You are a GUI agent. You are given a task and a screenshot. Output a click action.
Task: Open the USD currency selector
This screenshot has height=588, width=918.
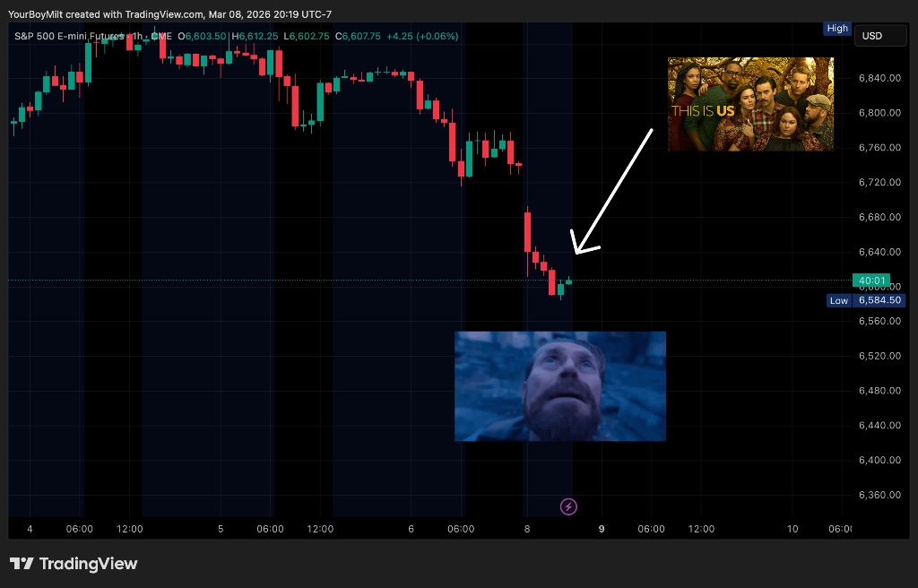coord(880,36)
